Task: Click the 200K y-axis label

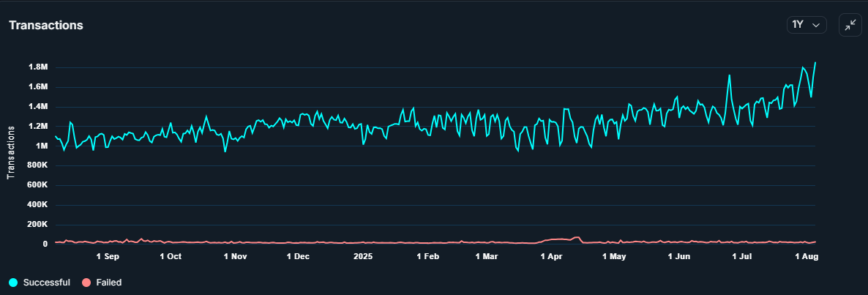Action: coord(37,225)
